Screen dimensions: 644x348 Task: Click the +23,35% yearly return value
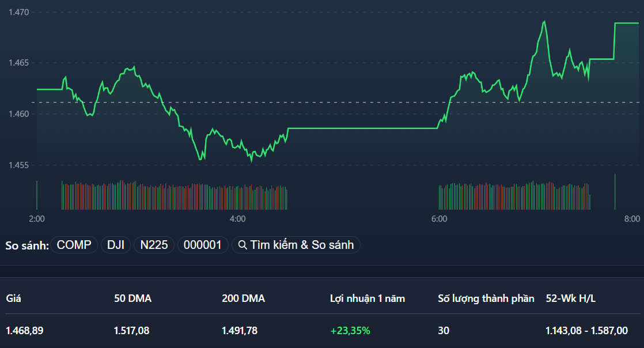(x=350, y=331)
